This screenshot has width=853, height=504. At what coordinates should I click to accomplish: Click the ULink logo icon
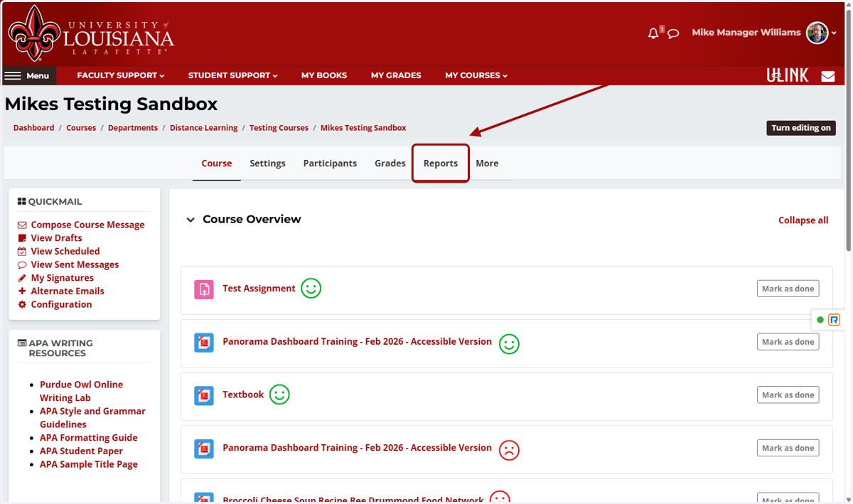click(788, 75)
